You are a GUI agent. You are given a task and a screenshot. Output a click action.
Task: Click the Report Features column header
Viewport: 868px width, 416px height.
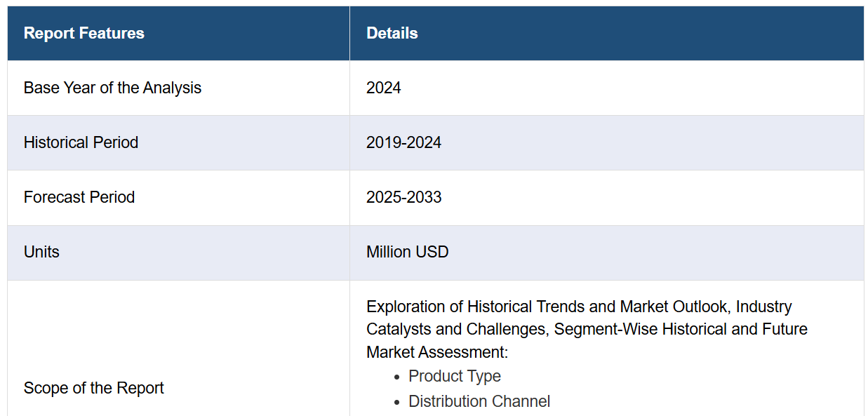84,33
